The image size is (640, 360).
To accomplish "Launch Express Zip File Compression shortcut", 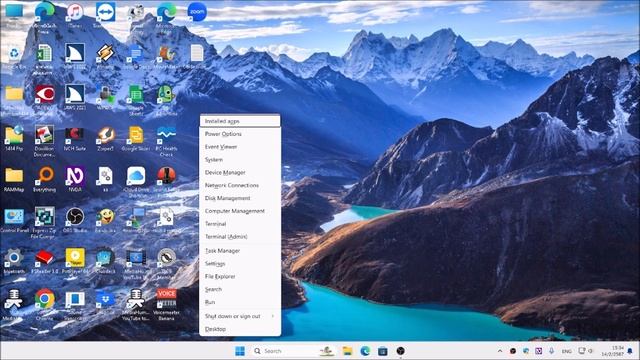I will [x=44, y=222].
